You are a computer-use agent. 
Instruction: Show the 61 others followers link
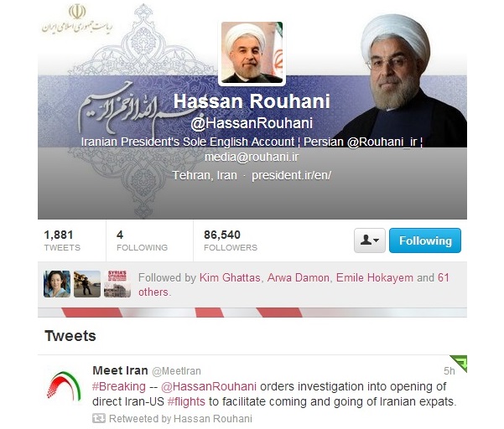click(x=294, y=285)
